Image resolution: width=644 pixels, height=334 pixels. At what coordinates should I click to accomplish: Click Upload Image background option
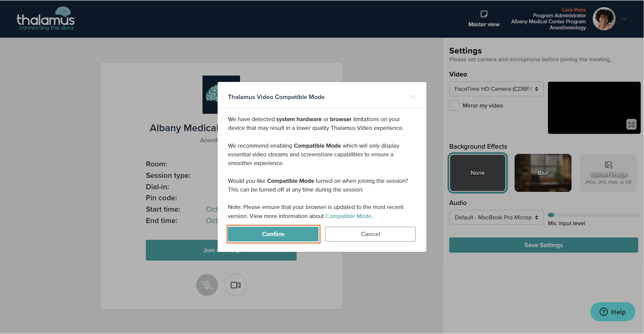[608, 173]
